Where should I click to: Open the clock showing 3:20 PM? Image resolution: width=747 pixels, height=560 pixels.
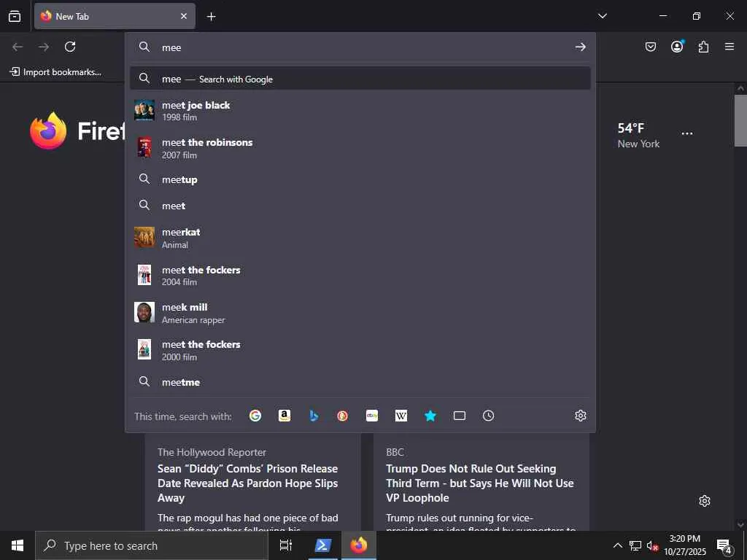coord(684,545)
